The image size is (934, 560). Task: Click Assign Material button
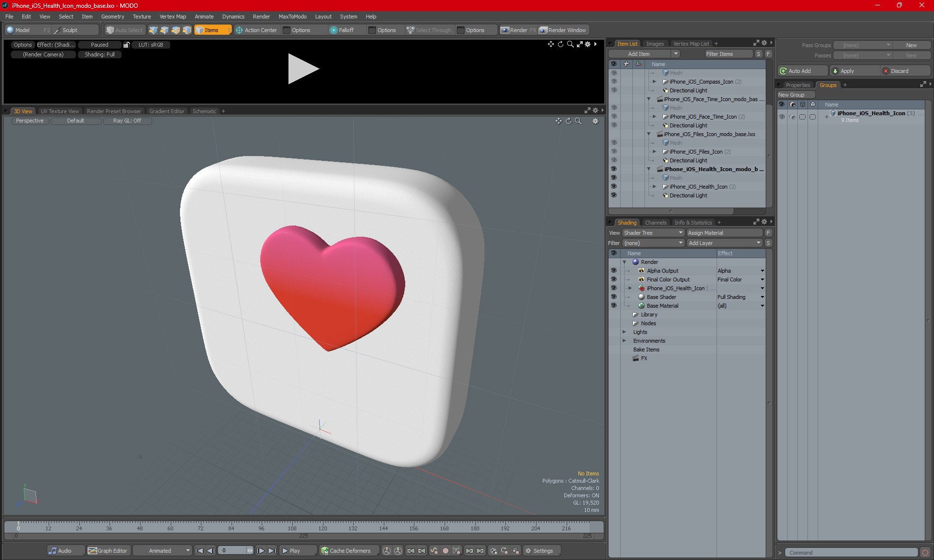tap(724, 233)
